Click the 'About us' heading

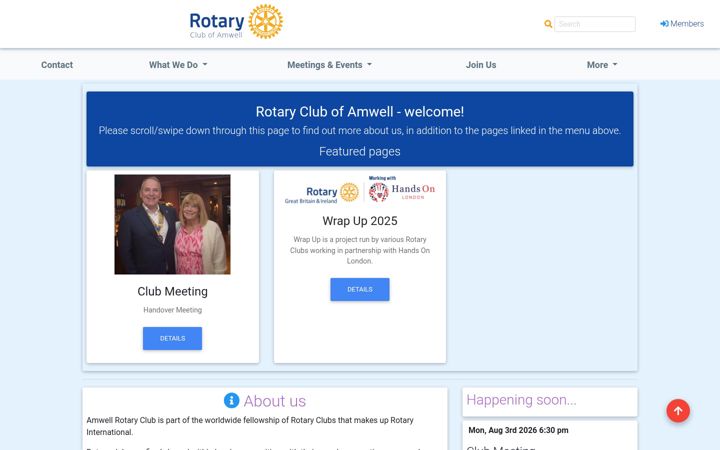[275, 401]
